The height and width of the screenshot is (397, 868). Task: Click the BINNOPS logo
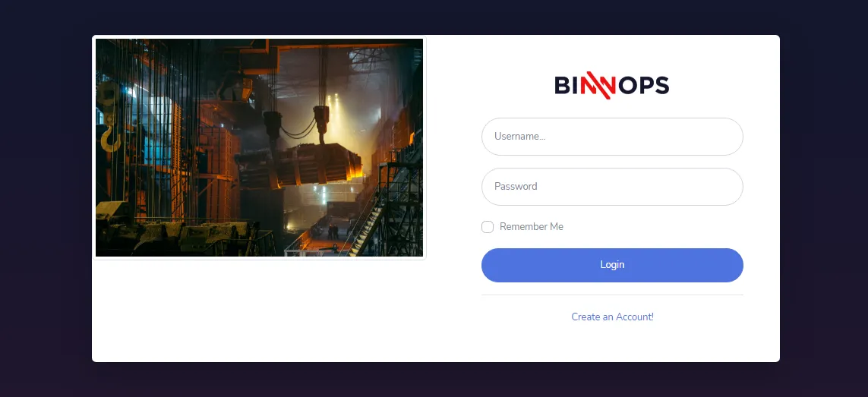[611, 85]
